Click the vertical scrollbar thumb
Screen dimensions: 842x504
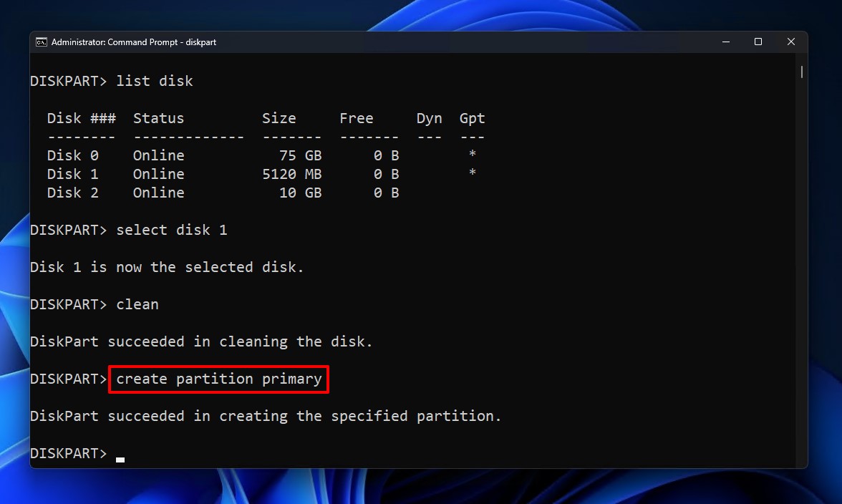pyautogui.click(x=802, y=72)
